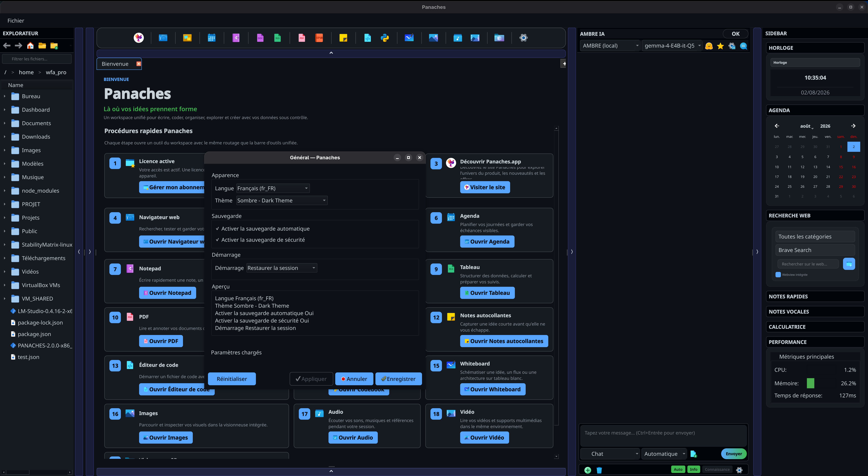Open the 3D viewer folder toolbar icon

pyautogui.click(x=499, y=38)
